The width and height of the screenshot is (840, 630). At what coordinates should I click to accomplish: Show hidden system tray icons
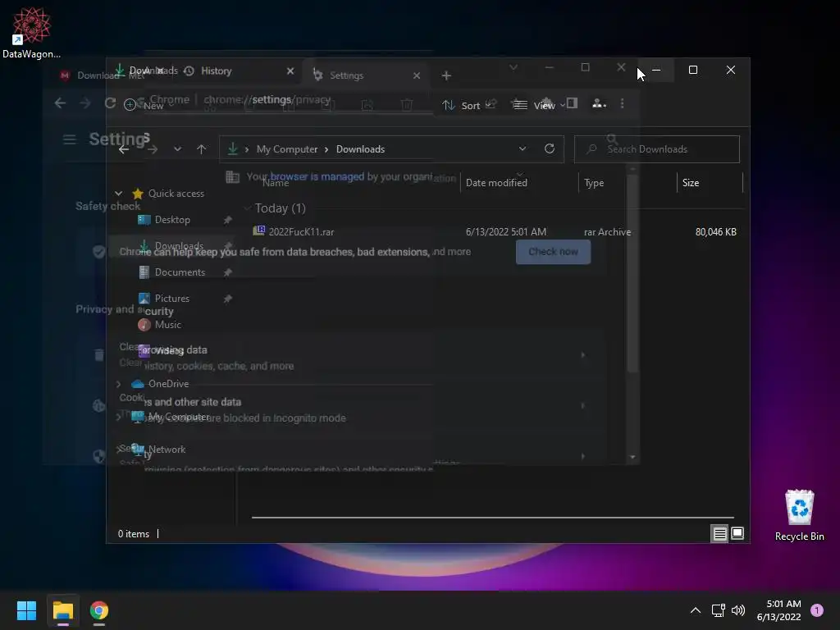tap(696, 610)
